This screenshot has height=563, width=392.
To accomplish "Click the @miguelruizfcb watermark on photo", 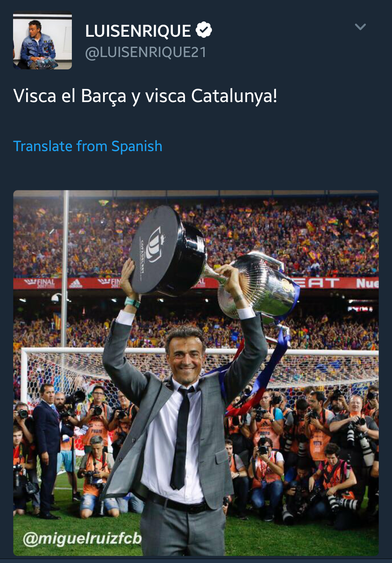I will [x=82, y=538].
